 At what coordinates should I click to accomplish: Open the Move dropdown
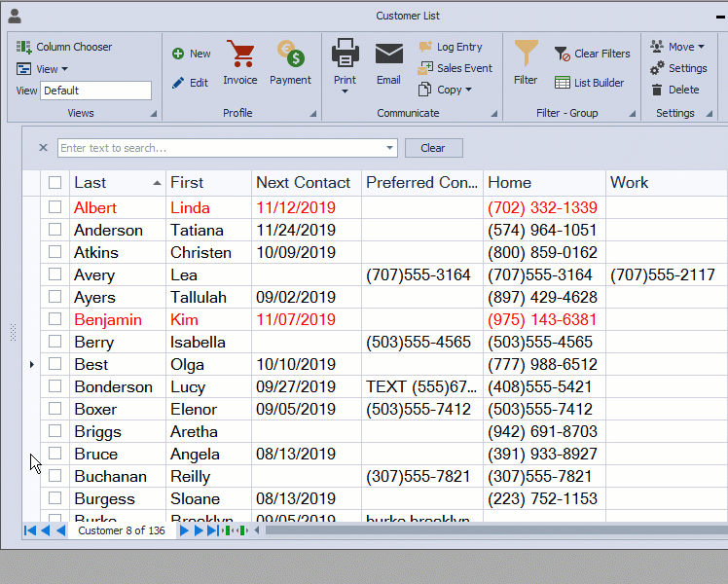677,47
